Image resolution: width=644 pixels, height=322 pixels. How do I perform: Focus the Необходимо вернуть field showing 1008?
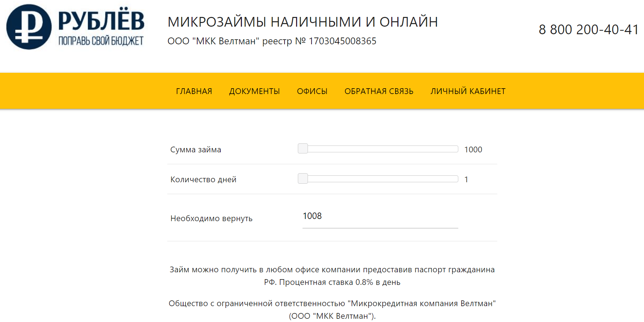point(380,216)
